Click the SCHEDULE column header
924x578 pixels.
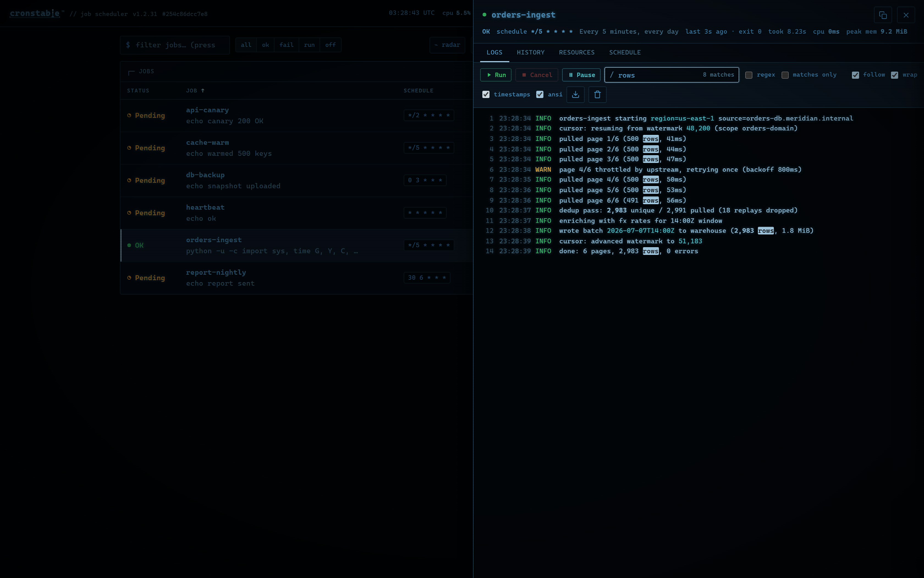click(x=419, y=91)
